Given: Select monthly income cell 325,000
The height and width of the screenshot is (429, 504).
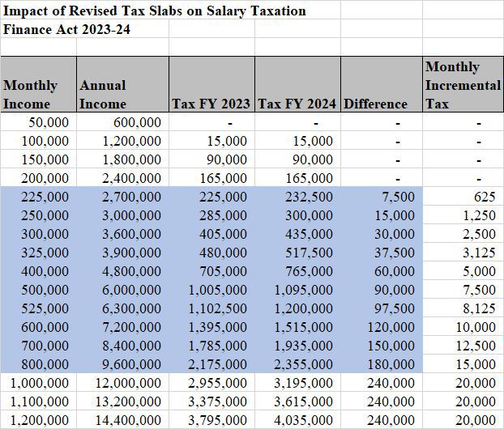Looking at the screenshot, I should 39,252.
